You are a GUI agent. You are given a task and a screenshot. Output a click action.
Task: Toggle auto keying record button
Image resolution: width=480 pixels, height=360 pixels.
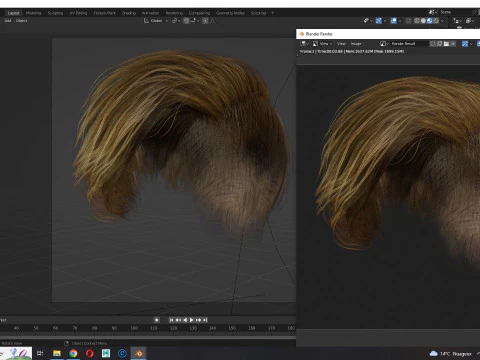[156, 320]
